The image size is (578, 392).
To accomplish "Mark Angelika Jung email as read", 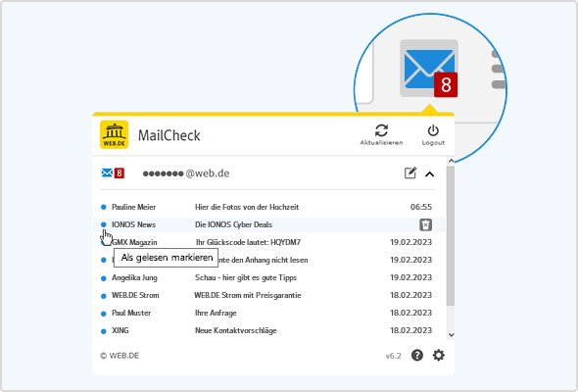I will [x=104, y=278].
